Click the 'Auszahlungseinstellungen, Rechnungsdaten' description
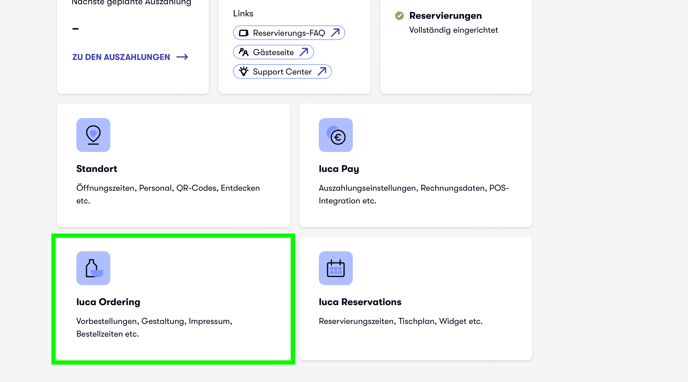688x382 pixels. pos(414,194)
